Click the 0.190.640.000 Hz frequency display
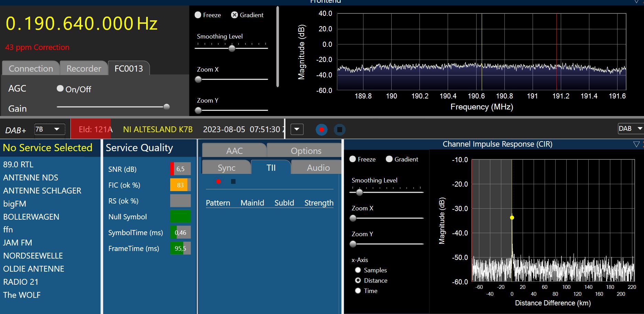Screen dimensions: 644x314 pos(82,24)
